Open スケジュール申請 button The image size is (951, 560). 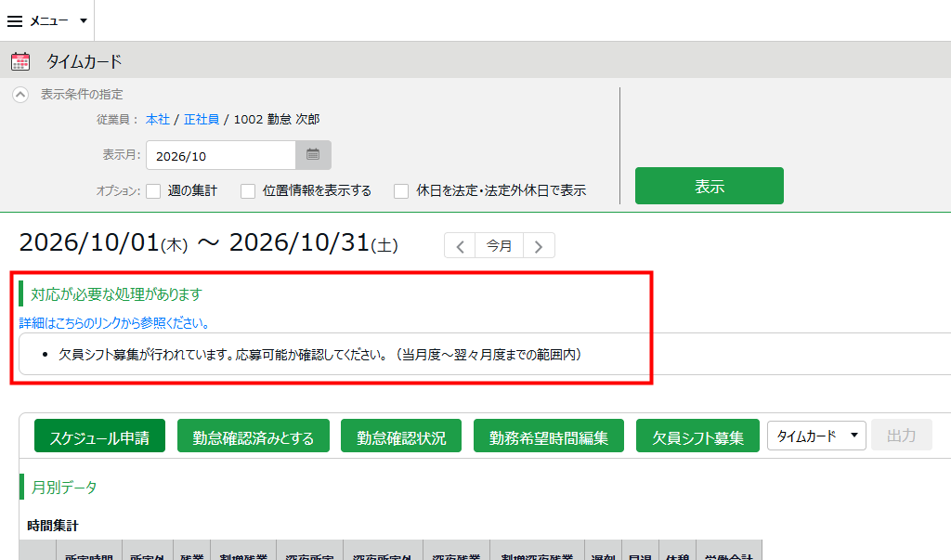(99, 436)
